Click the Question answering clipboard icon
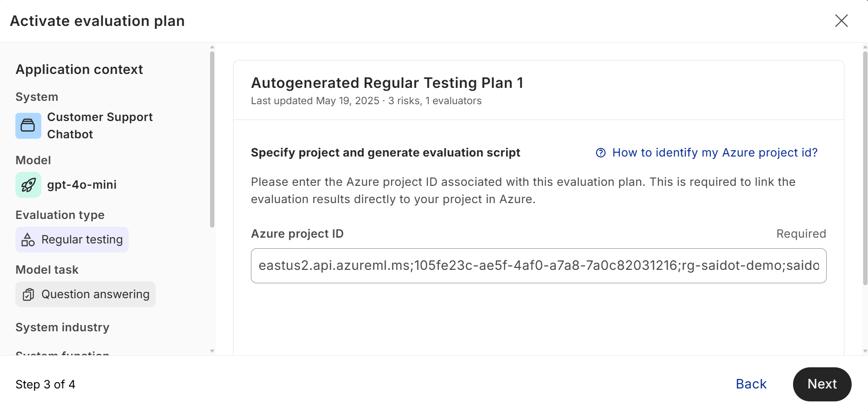This screenshot has width=868, height=411. pos(28,294)
